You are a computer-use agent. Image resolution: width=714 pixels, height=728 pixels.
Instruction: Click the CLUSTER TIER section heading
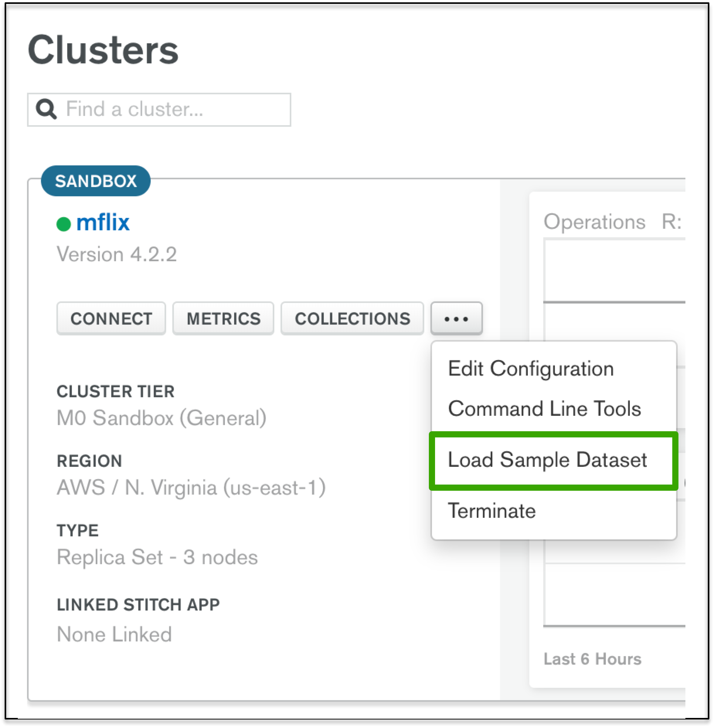pyautogui.click(x=115, y=391)
